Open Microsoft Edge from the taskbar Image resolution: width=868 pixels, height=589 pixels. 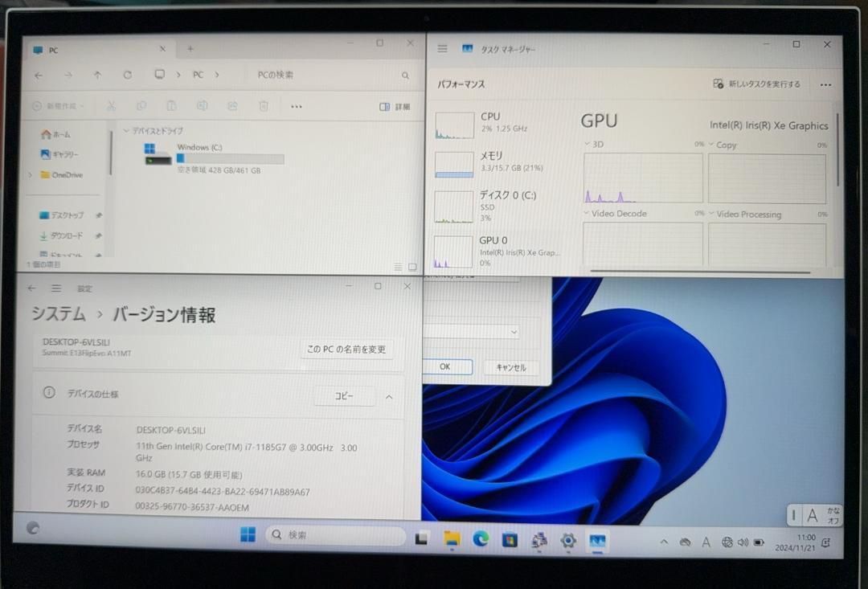tap(481, 539)
